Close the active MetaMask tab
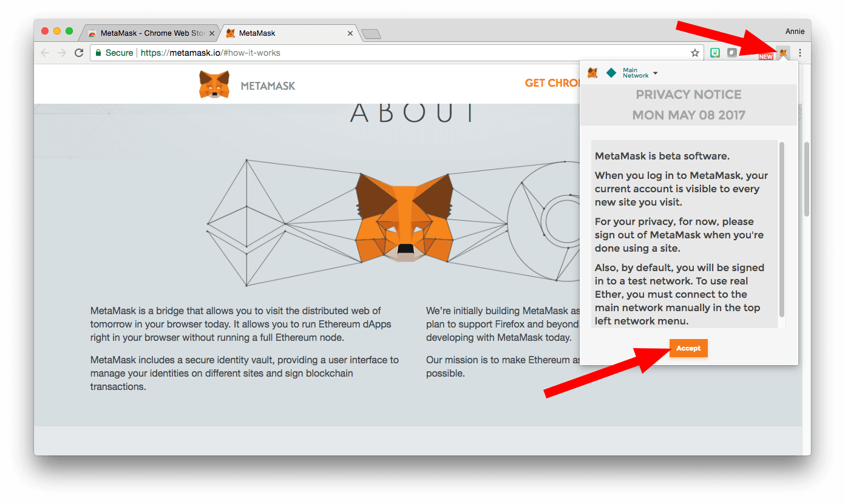The image size is (845, 504). coord(350,33)
